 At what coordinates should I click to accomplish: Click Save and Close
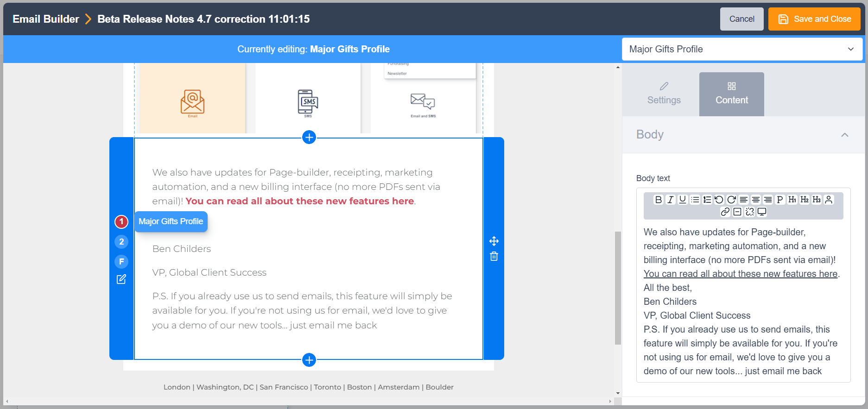814,19
